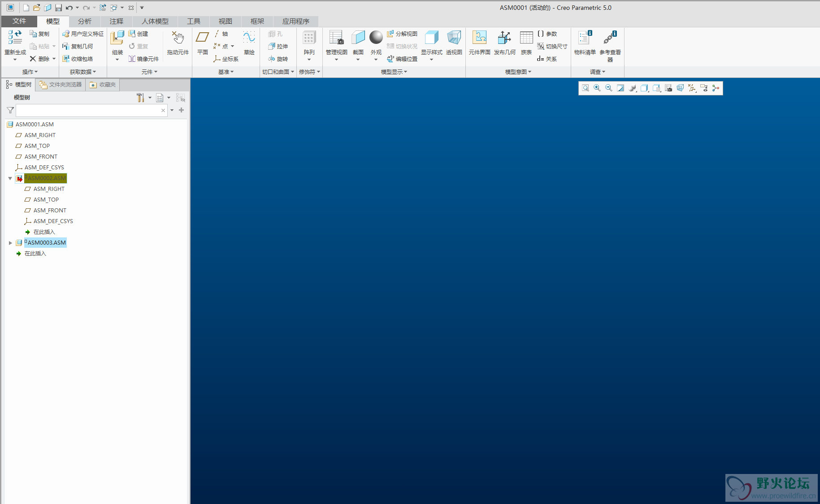Image resolution: width=820 pixels, height=504 pixels.
Task: Switch to the View (视图) ribbon tab
Action: coord(225,21)
